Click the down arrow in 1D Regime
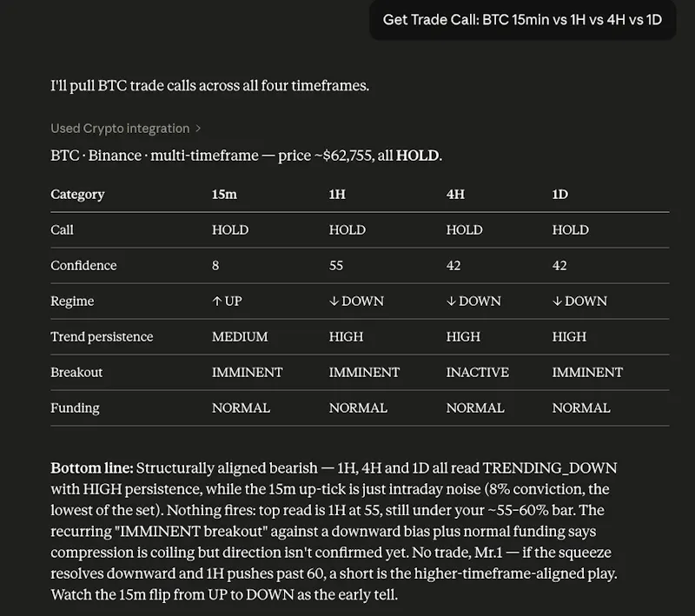 (x=557, y=301)
